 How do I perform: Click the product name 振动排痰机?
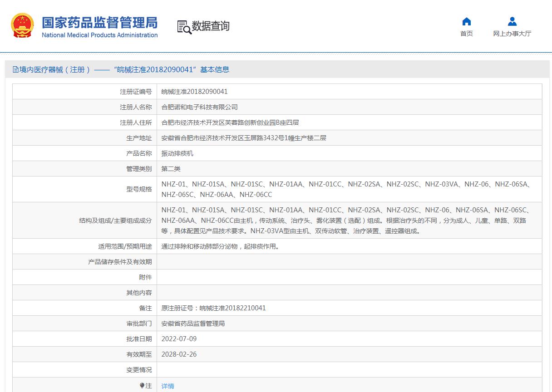(x=177, y=153)
